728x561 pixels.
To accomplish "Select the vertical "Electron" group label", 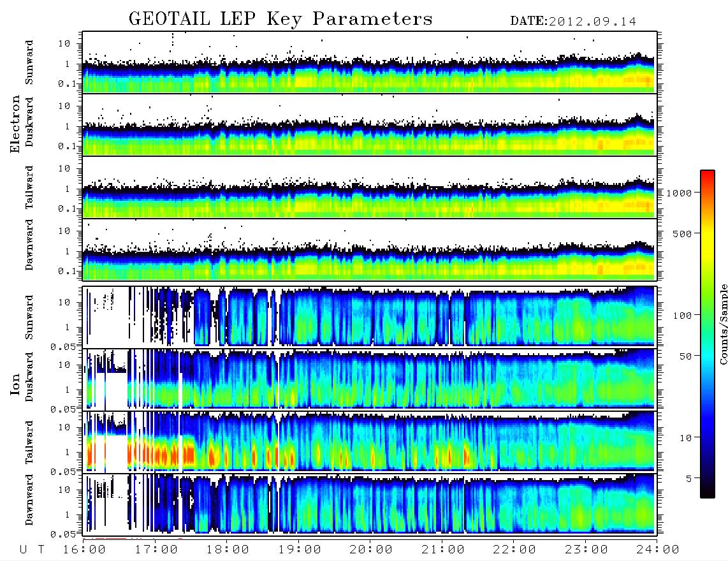I will click(15, 124).
